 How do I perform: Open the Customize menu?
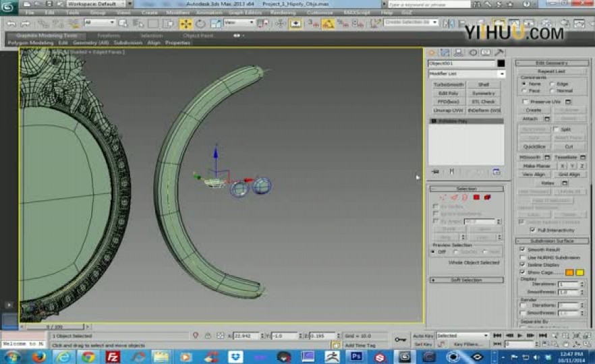pos(320,13)
